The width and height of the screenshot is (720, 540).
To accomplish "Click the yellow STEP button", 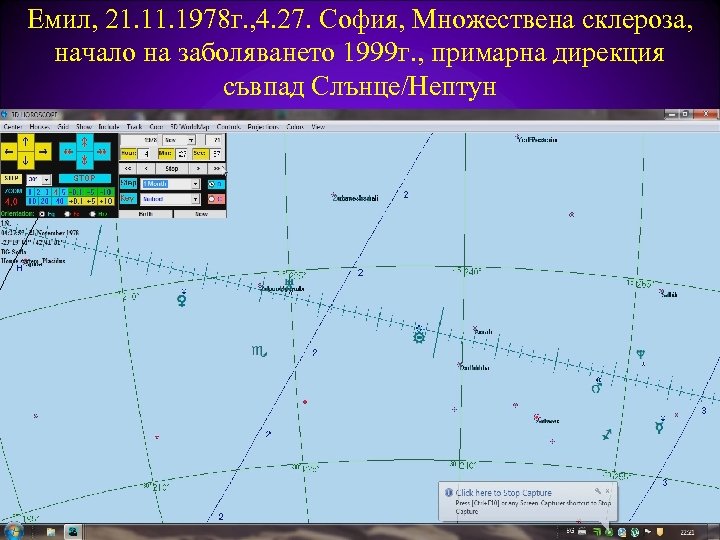I will point(11,179).
